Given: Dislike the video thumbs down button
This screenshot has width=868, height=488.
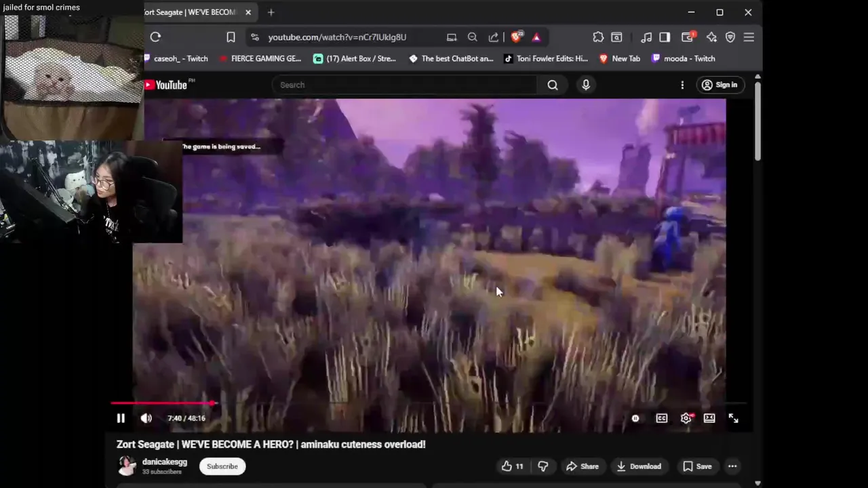Looking at the screenshot, I should tap(542, 466).
